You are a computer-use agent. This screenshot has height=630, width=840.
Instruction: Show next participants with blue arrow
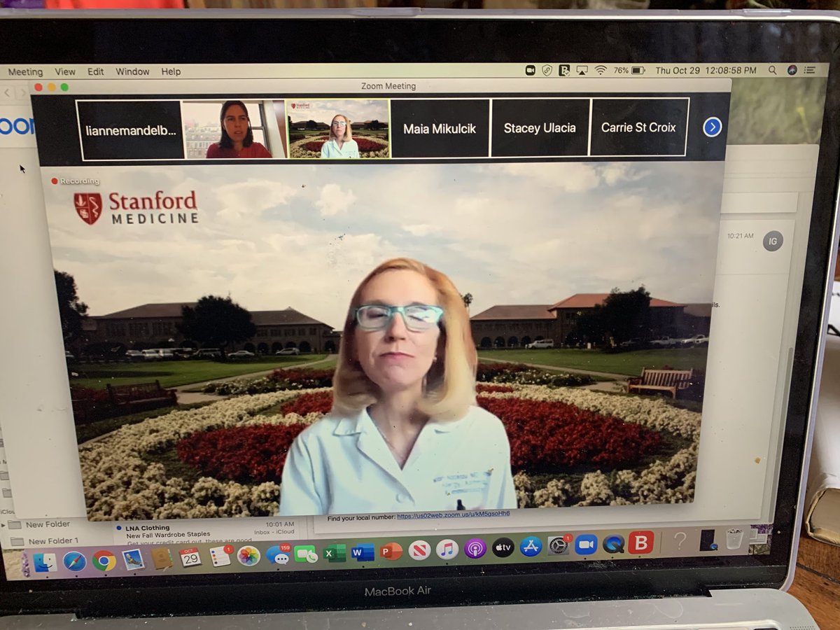712,127
